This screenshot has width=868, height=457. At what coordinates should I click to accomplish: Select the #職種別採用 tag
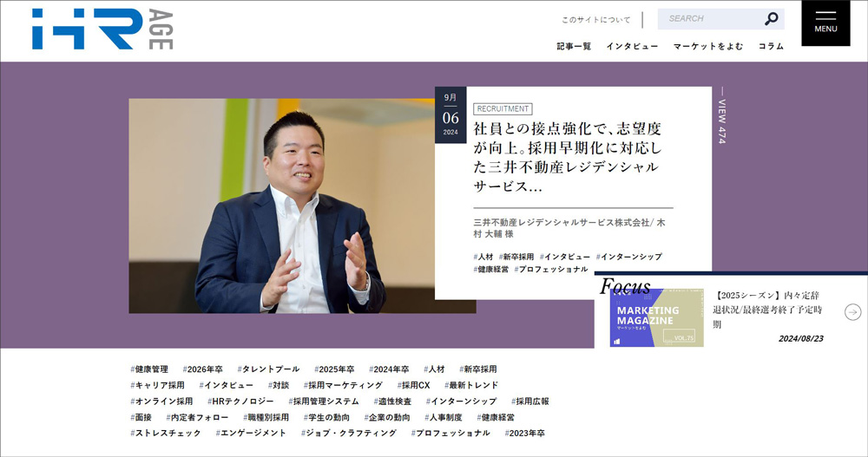click(x=266, y=417)
